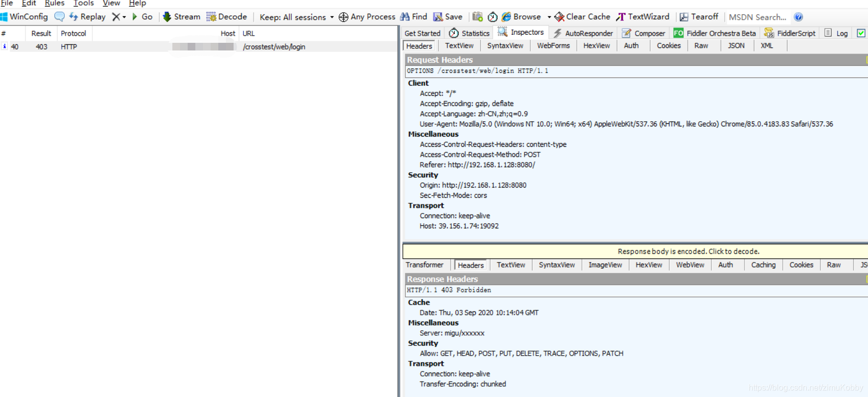Select the Caching response tab
Image resolution: width=868 pixels, height=397 pixels.
(x=763, y=265)
